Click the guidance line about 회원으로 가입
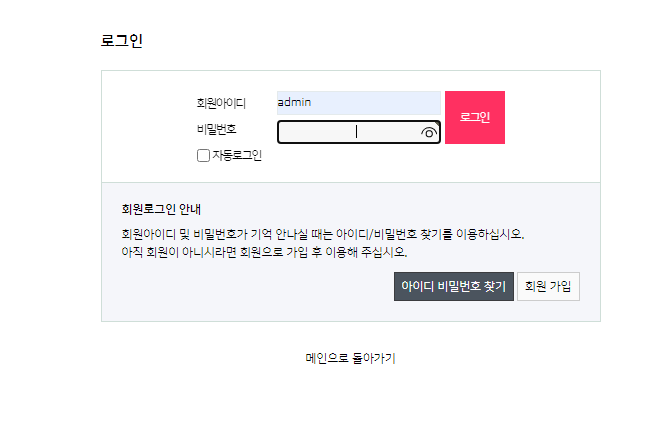This screenshot has width=646, height=423. pos(264,252)
